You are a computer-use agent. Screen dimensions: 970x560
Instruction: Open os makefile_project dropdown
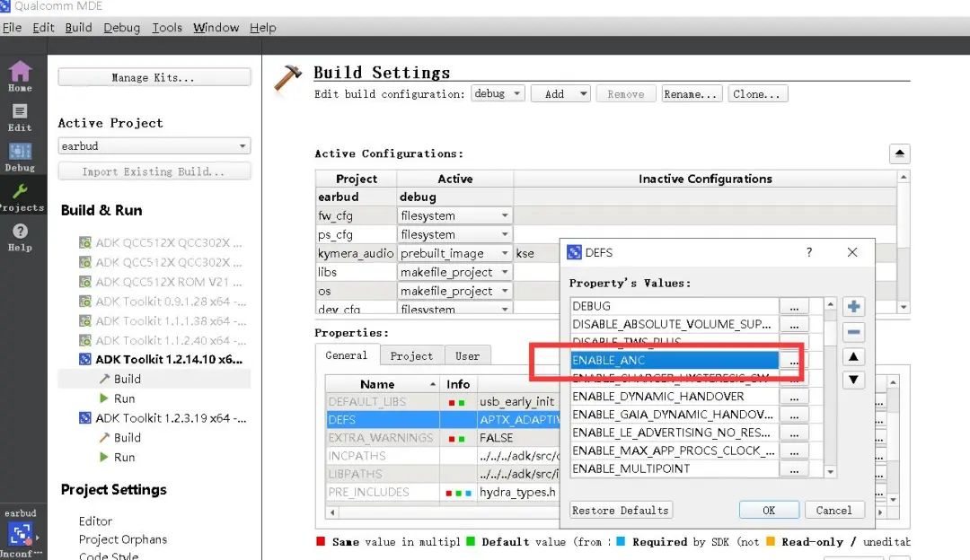pos(454,291)
